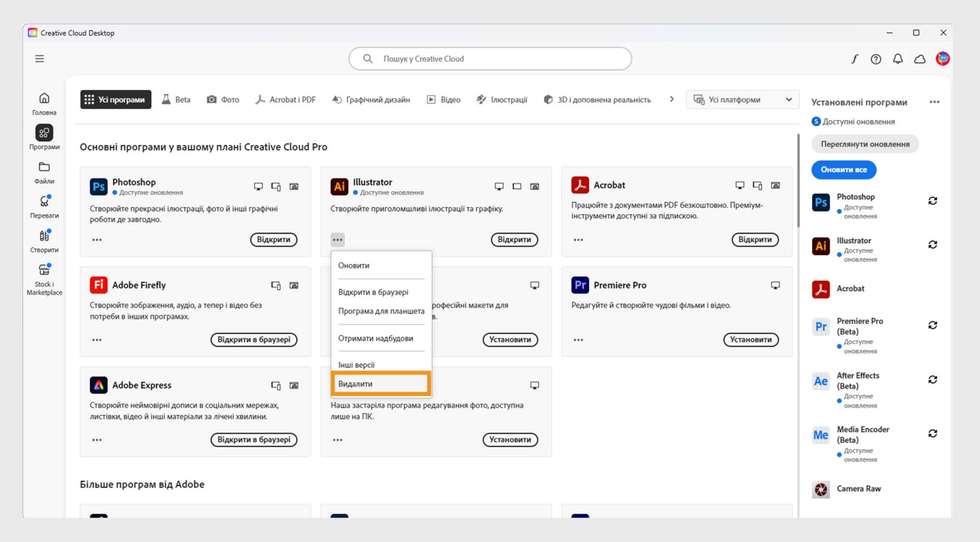980x542 pixels.
Task: Switch to the Графічний дизайн tab
Action: tap(371, 100)
